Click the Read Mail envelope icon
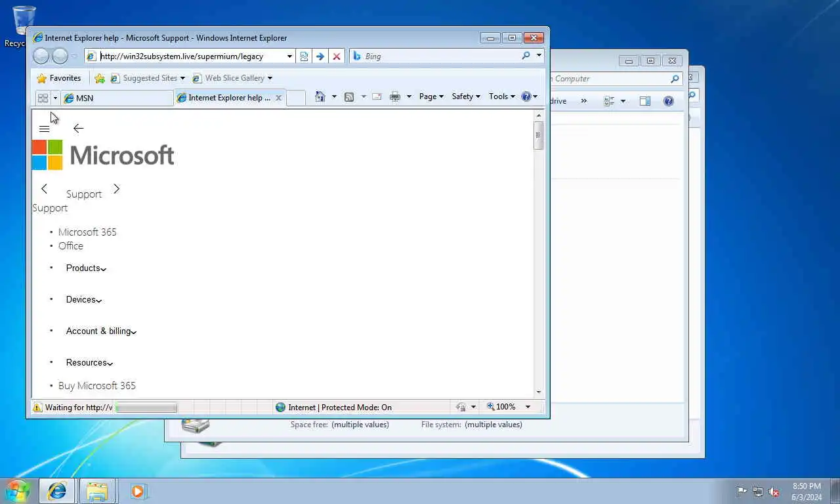This screenshot has height=504, width=840. pyautogui.click(x=377, y=96)
